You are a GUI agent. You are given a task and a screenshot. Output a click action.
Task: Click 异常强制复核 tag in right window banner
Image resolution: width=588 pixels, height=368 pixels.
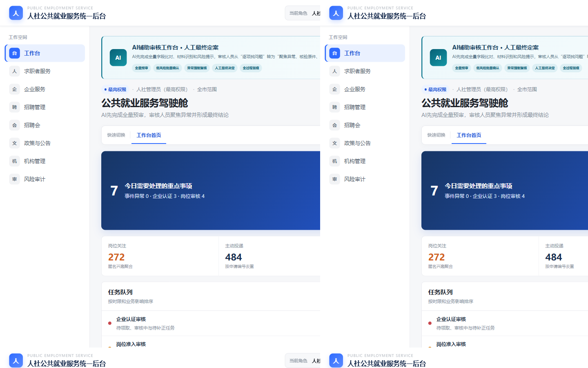coord(517,68)
